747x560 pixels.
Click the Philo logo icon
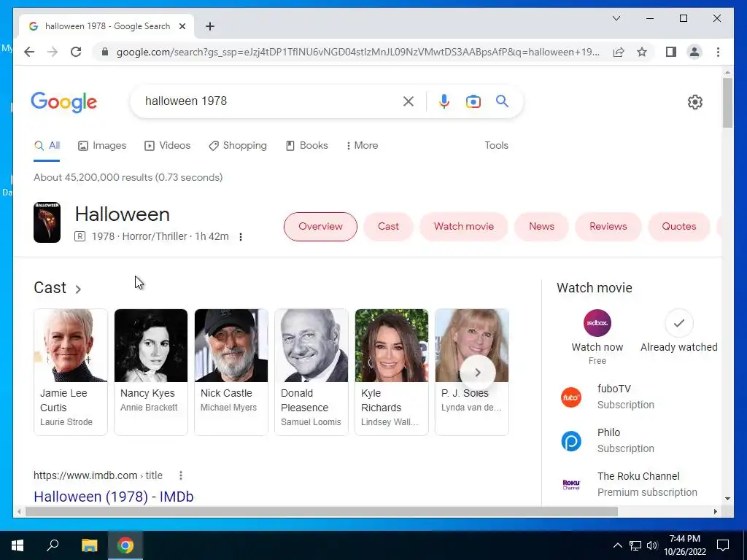coord(570,441)
